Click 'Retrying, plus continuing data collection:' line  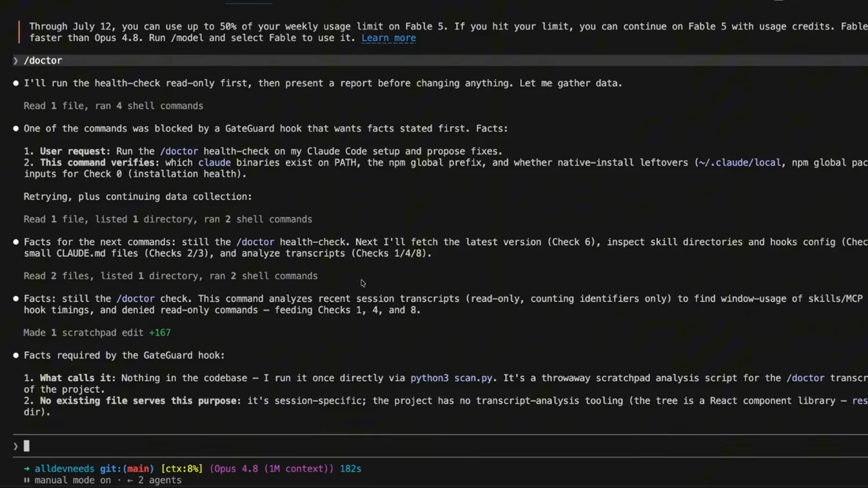138,196
